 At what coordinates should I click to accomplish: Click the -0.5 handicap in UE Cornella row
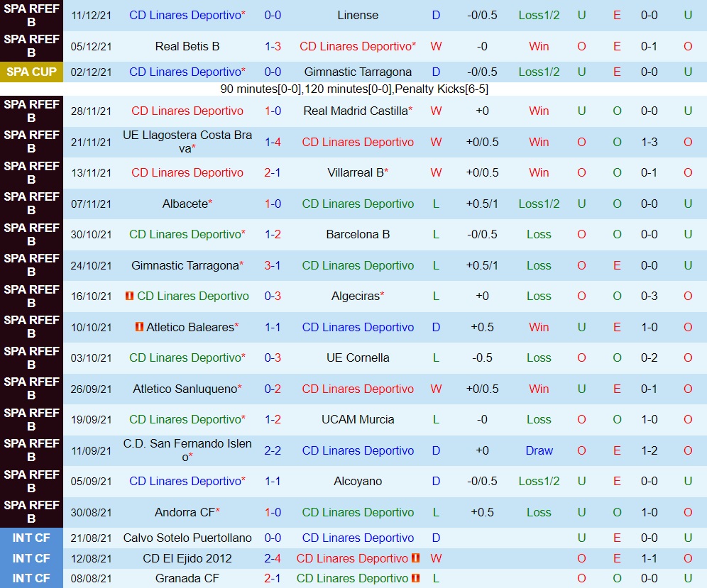tap(482, 357)
